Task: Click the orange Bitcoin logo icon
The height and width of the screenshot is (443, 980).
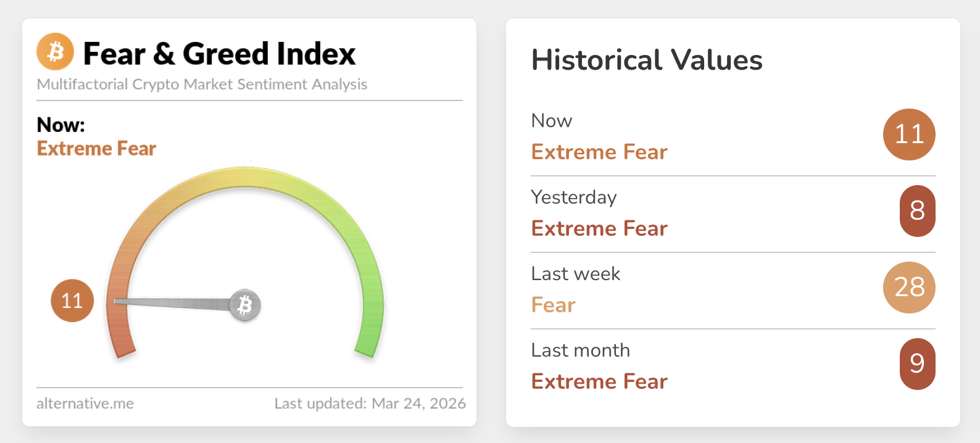Action: point(55,52)
